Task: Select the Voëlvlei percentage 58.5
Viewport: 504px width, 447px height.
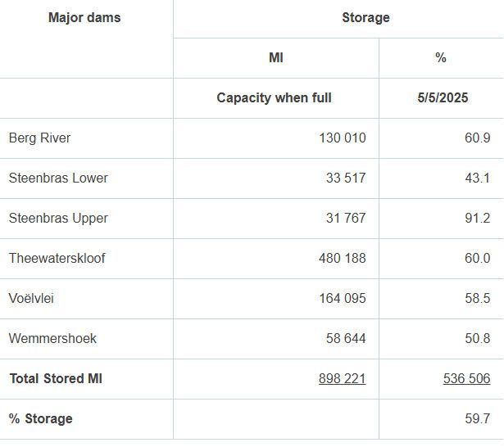Action: [477, 298]
